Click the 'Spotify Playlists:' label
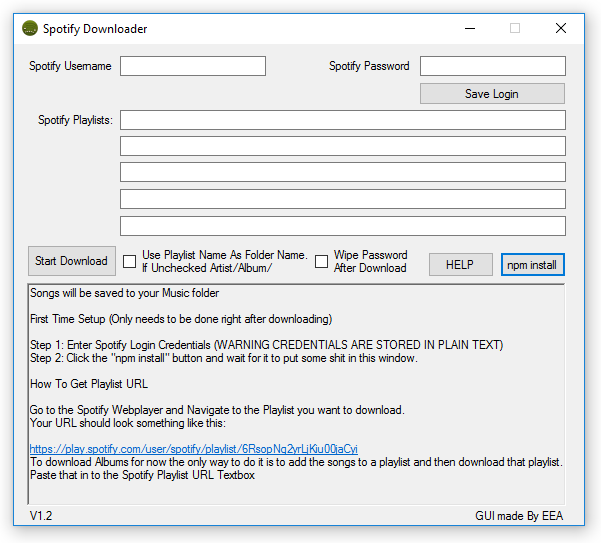Image resolution: width=601 pixels, height=543 pixels. (x=76, y=120)
